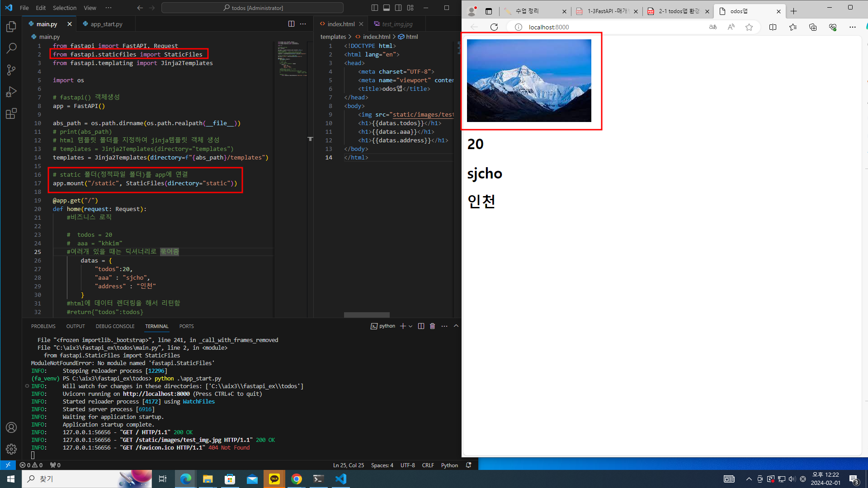Switch to the app_start.py editor tab

[106, 24]
